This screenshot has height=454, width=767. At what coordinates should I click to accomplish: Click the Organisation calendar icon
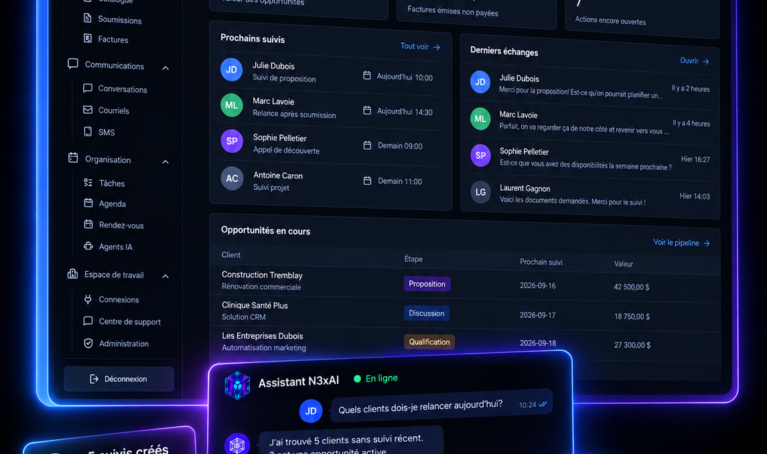coord(73,158)
